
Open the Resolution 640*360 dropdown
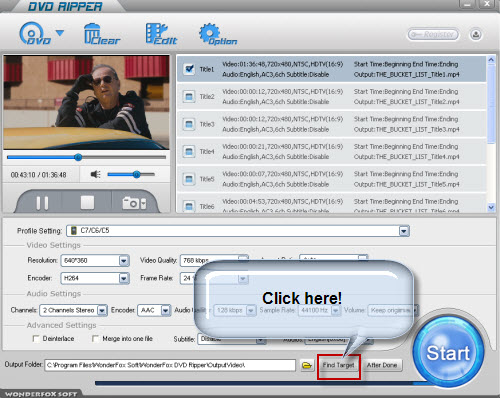pyautogui.click(x=124, y=261)
